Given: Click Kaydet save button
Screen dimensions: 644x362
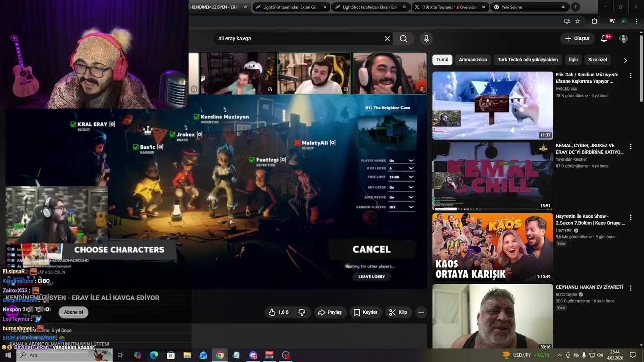Looking at the screenshot, I should click(365, 312).
